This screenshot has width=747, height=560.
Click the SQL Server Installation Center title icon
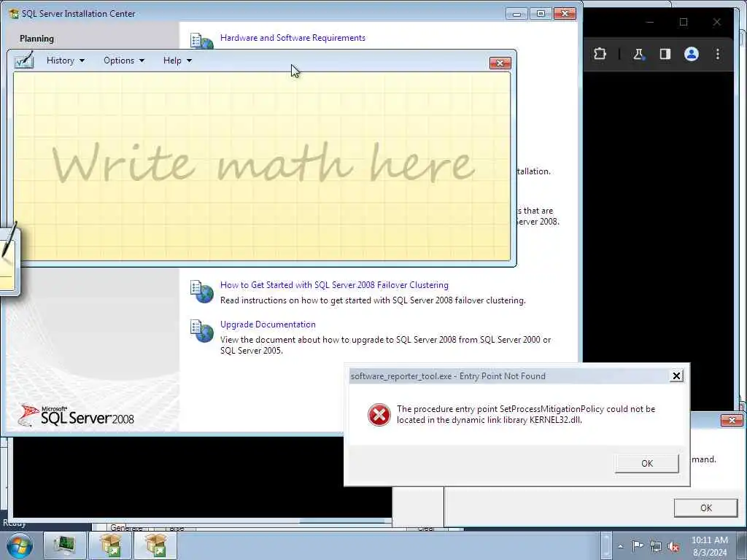[13, 14]
